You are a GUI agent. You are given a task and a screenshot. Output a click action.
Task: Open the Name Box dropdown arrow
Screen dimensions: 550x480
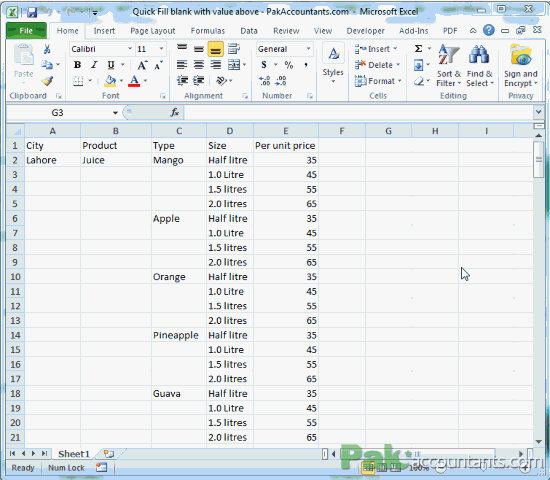click(x=115, y=113)
